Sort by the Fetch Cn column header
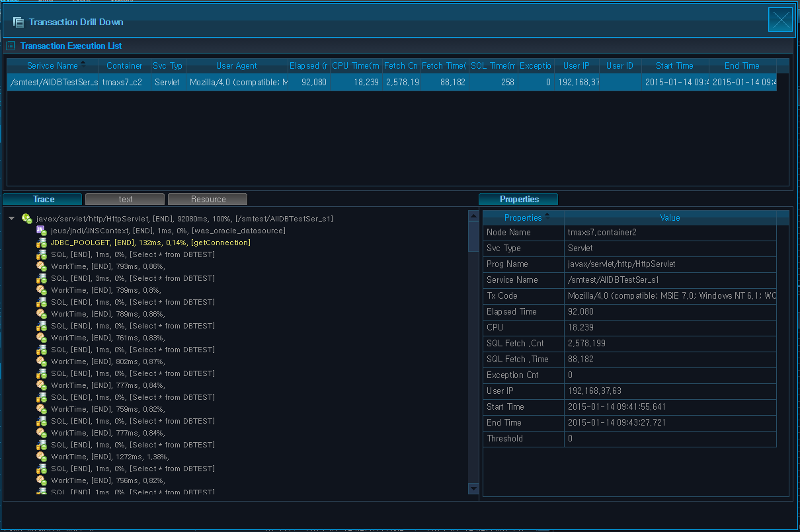Viewport: 800px width, 532px height. tap(401, 65)
